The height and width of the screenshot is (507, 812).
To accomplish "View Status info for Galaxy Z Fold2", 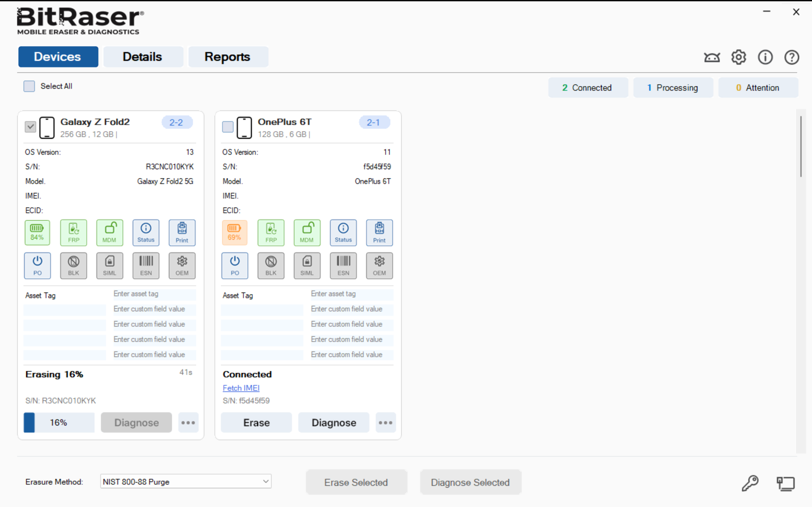I will [146, 233].
